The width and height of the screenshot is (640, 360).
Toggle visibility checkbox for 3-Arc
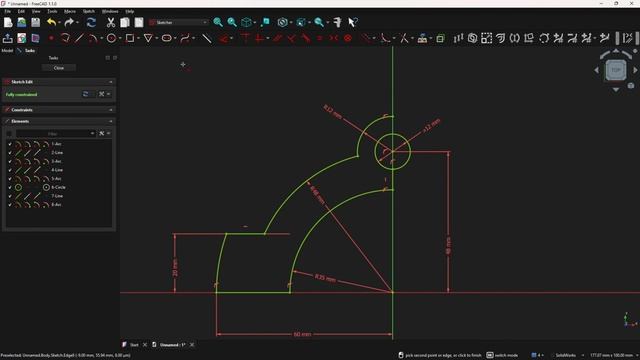(10, 161)
